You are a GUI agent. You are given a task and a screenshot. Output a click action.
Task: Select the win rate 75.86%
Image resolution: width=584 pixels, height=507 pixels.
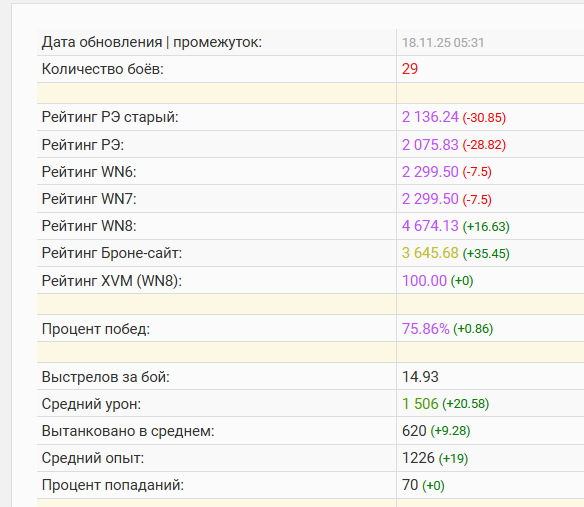click(426, 329)
